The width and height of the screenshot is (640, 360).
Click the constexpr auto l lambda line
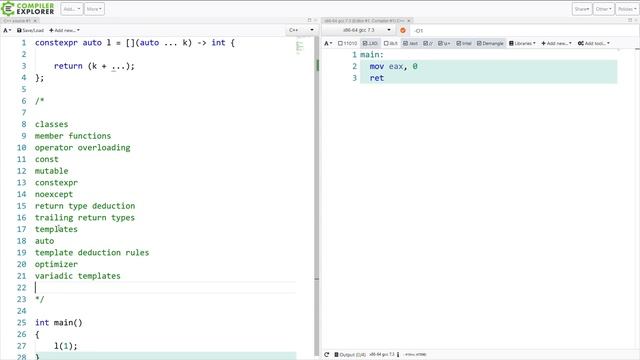135,43
